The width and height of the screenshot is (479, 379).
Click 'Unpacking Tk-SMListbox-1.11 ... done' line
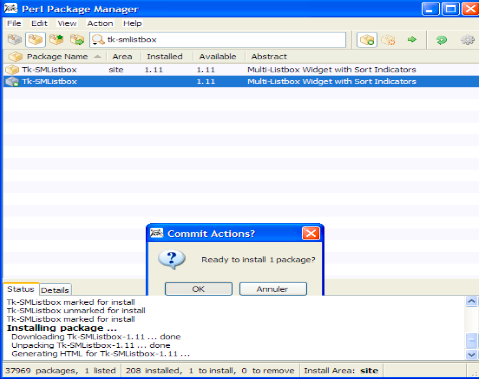[x=91, y=345]
